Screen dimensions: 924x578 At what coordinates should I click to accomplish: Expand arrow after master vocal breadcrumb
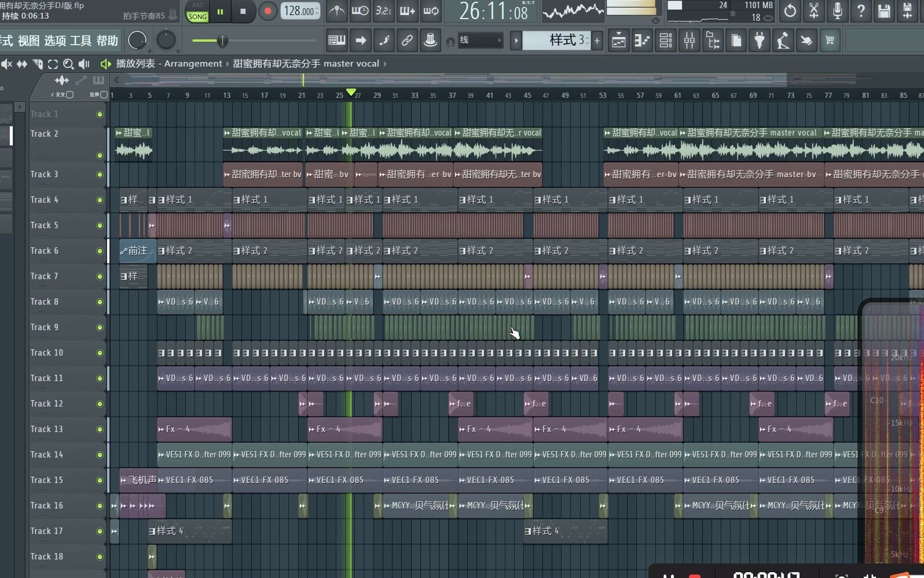pos(385,64)
